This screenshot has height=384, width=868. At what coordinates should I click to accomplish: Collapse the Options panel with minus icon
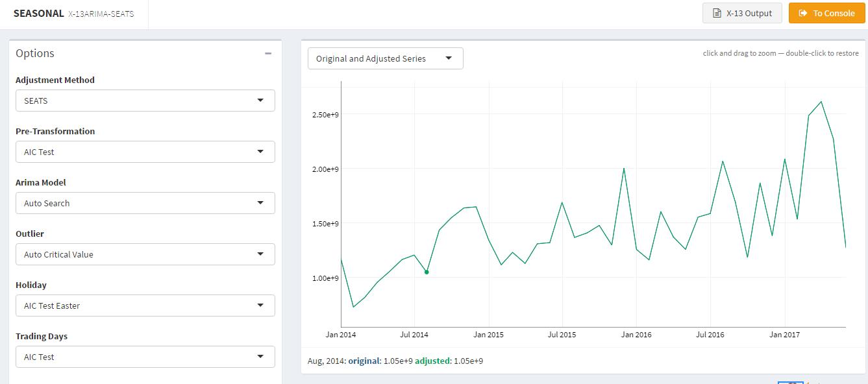pos(268,53)
